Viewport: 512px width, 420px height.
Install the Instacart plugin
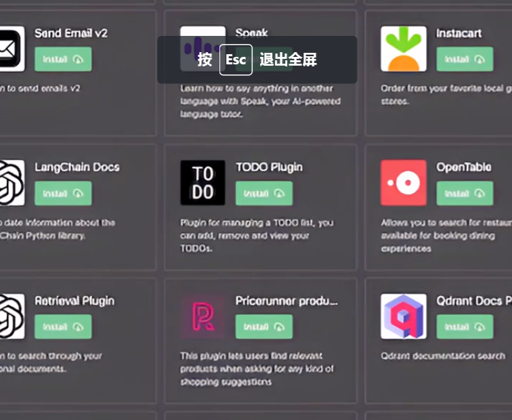point(465,59)
